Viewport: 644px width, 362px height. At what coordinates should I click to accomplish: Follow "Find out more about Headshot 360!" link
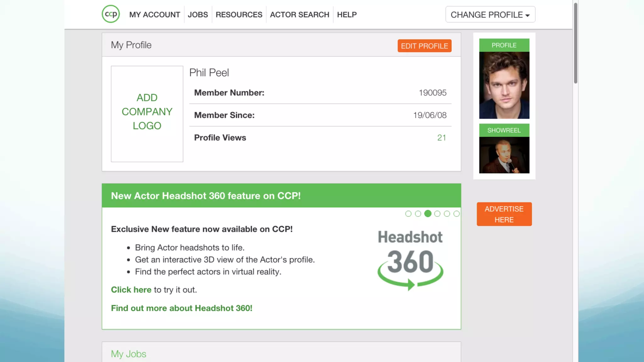click(x=181, y=308)
